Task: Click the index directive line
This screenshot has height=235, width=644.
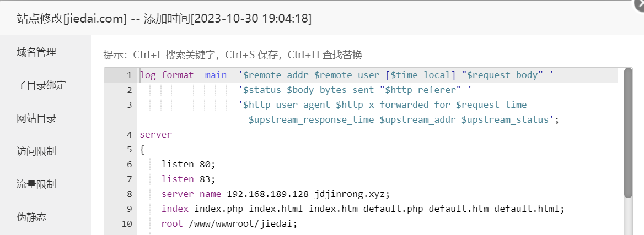Action: 363,209
